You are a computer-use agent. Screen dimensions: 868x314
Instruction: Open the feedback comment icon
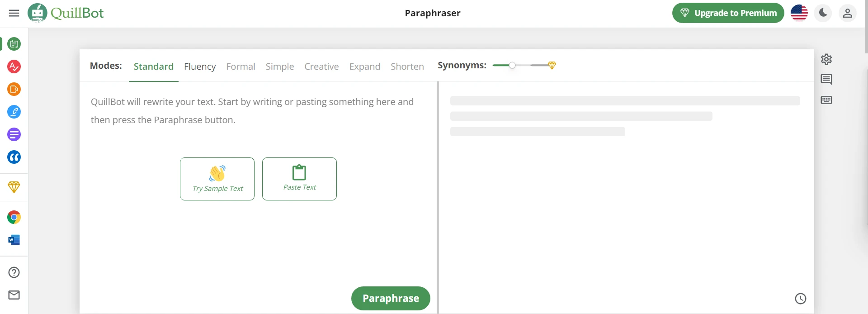point(826,80)
